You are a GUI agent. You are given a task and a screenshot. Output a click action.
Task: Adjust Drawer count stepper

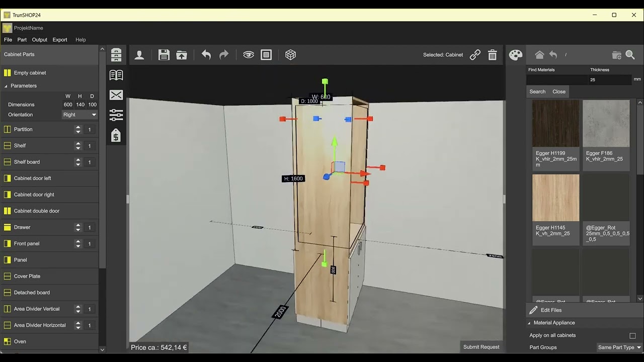pyautogui.click(x=78, y=227)
